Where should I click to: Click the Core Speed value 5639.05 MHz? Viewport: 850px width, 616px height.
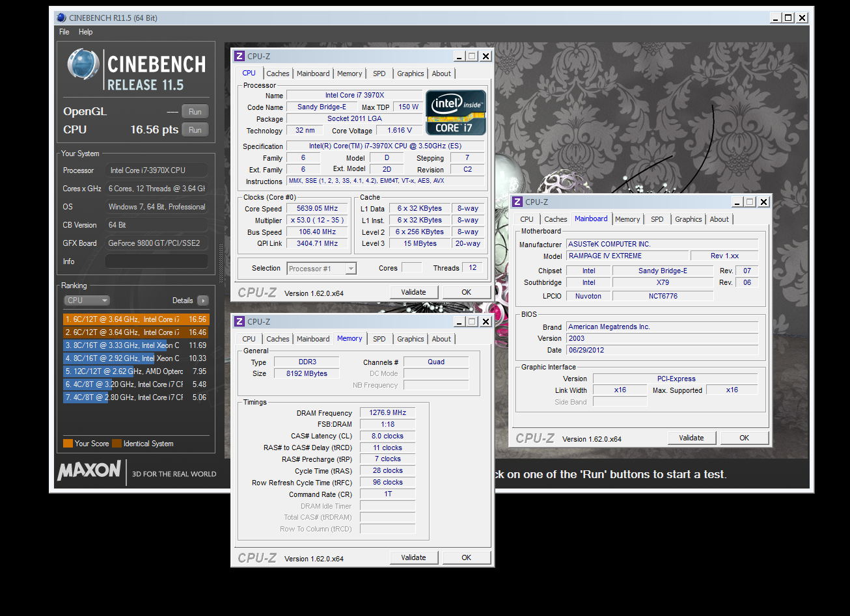pos(317,209)
